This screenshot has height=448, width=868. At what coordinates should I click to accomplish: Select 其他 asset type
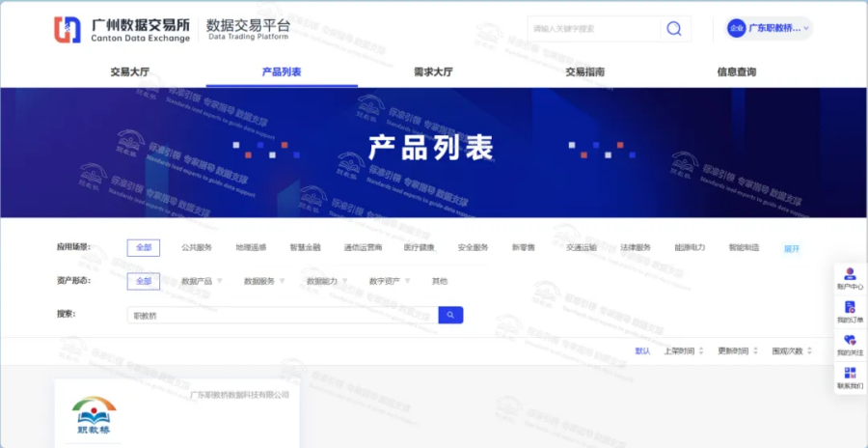coord(440,281)
